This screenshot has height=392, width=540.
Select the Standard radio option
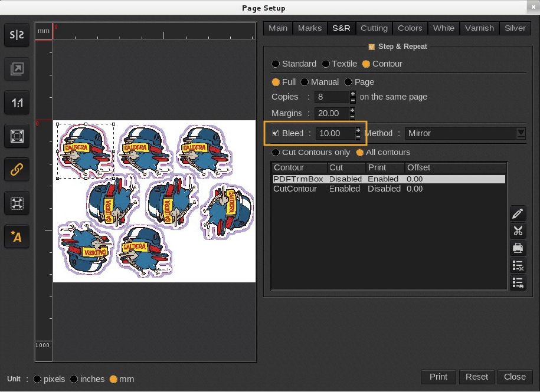275,64
